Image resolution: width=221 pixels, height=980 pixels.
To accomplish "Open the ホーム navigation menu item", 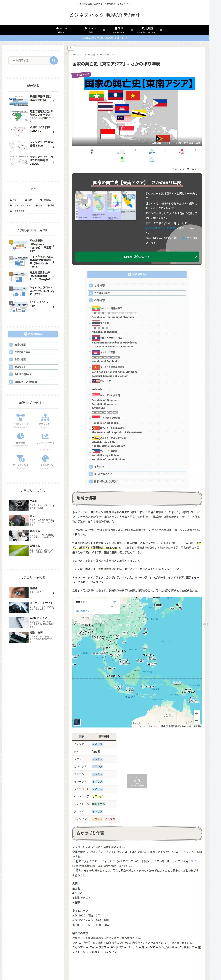I will point(61,30).
